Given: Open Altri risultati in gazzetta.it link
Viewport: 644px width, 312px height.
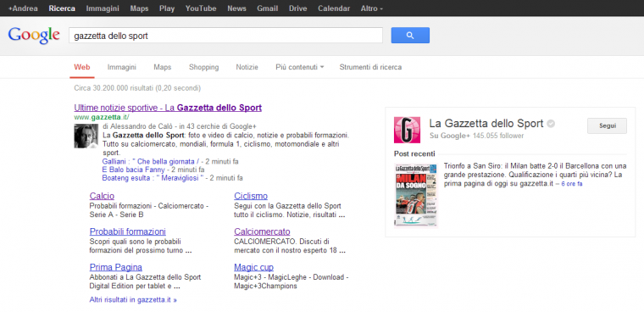Looking at the screenshot, I should tap(133, 299).
